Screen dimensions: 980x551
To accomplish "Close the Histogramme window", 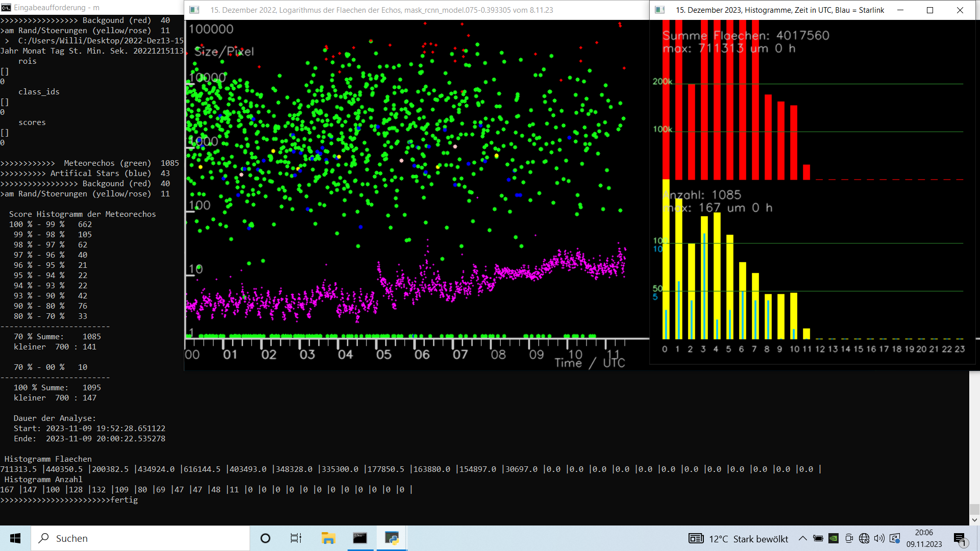I will coord(960,10).
